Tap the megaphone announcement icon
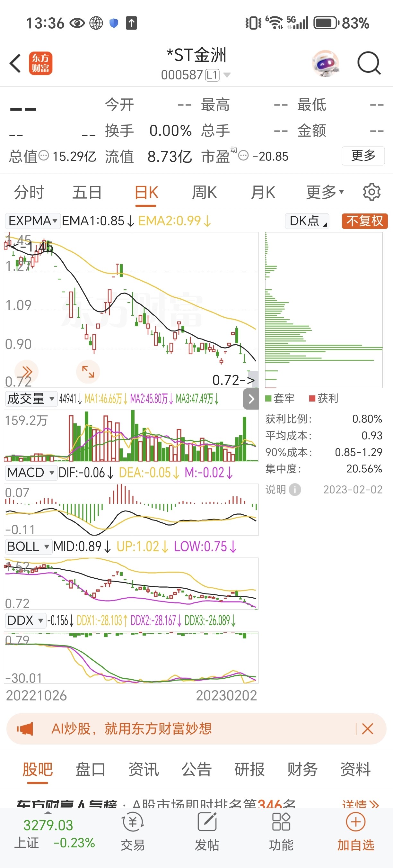 tap(25, 729)
